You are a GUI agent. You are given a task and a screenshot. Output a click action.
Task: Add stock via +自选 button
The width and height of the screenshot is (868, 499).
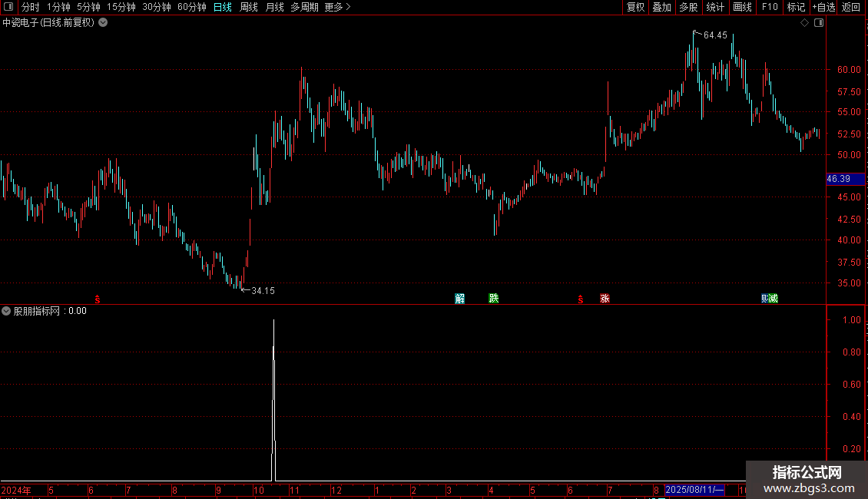pyautogui.click(x=823, y=7)
